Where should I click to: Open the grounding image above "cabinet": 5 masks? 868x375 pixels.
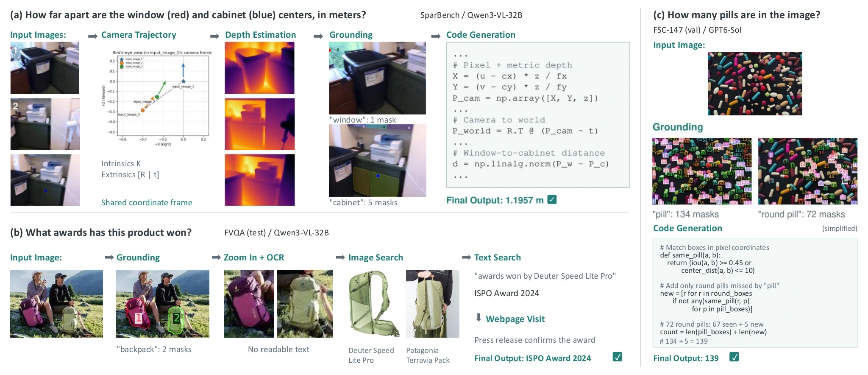377,160
